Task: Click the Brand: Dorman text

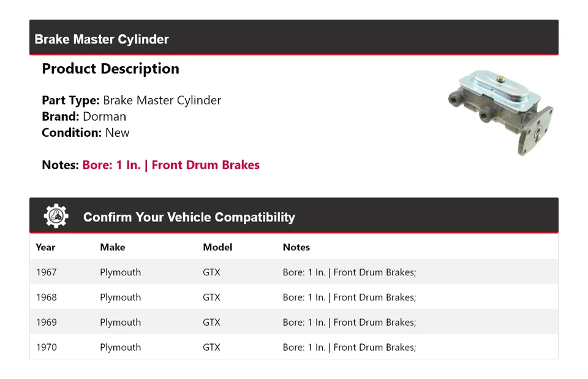Action: (x=84, y=117)
